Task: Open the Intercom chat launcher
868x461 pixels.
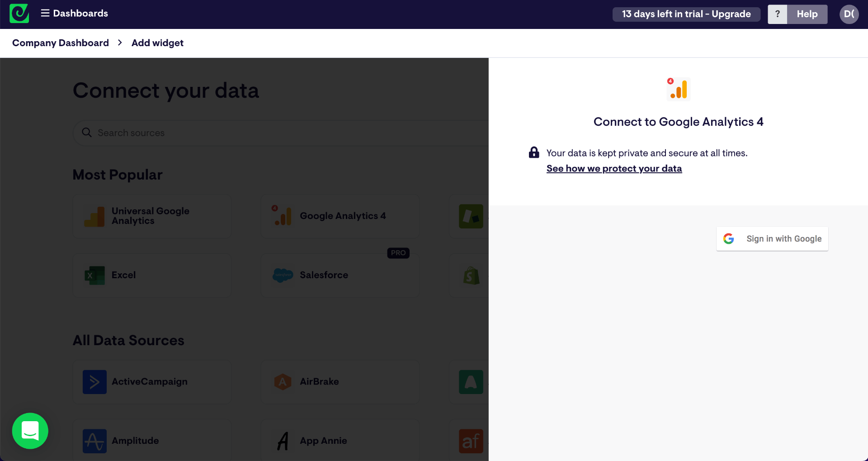Action: tap(30, 431)
